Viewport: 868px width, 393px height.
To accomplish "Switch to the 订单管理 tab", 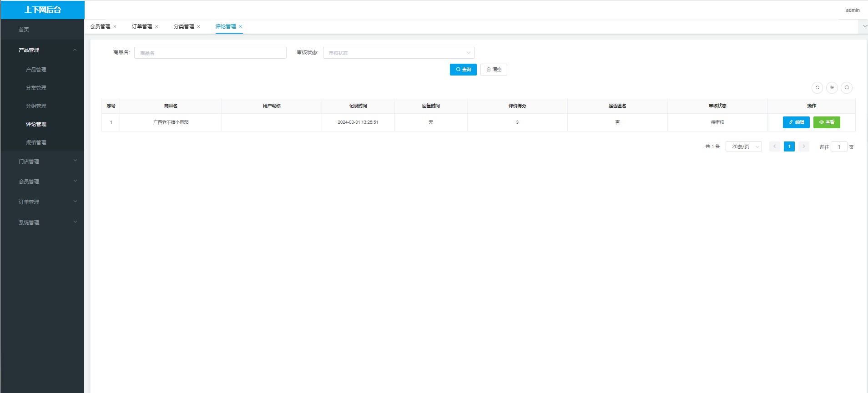I will pos(142,26).
